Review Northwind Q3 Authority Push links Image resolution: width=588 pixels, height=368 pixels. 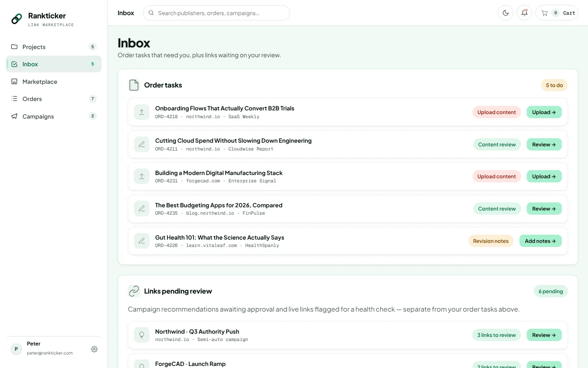(x=544, y=335)
